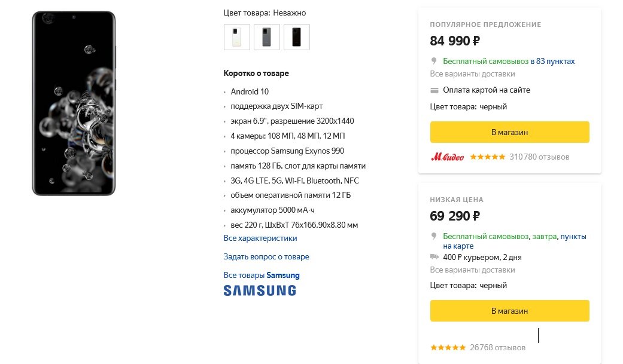Select the gray phone color swatch
Screen dimensions: 623x364
coord(266,36)
